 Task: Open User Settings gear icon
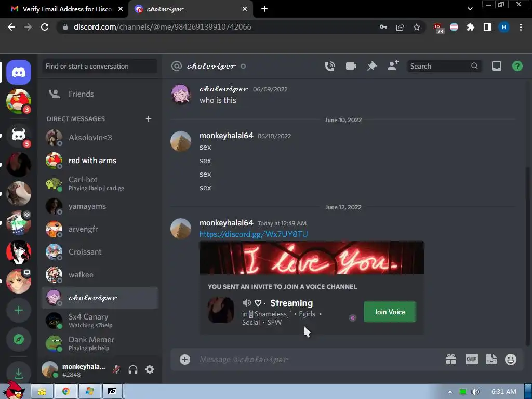(x=150, y=369)
